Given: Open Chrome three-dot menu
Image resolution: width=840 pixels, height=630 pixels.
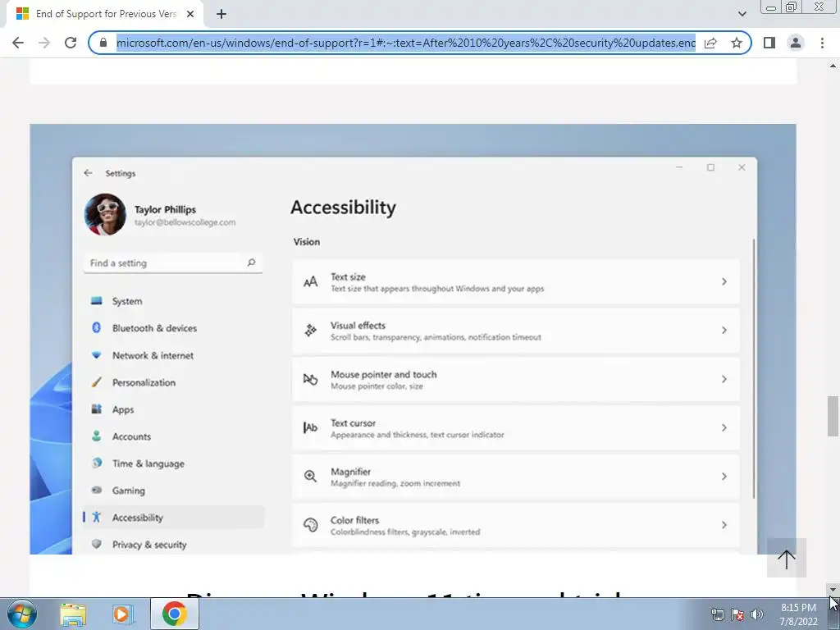Looking at the screenshot, I should 822,43.
